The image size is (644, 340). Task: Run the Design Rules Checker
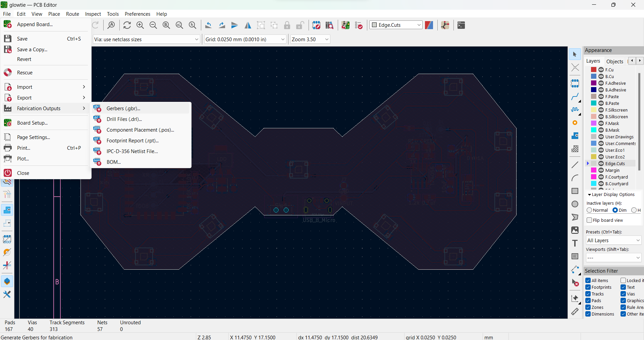point(359,25)
